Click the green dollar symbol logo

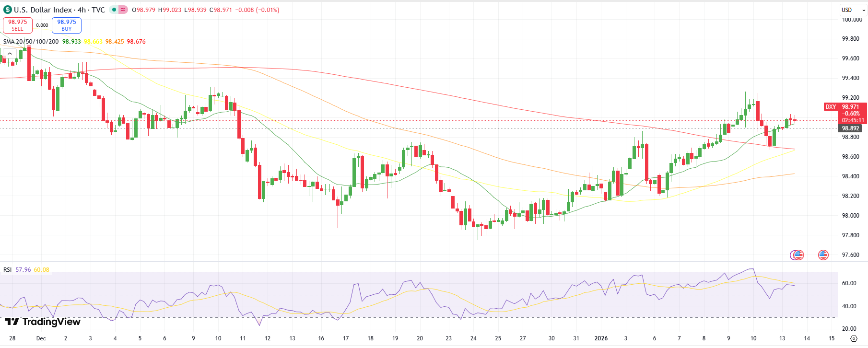pyautogui.click(x=7, y=10)
